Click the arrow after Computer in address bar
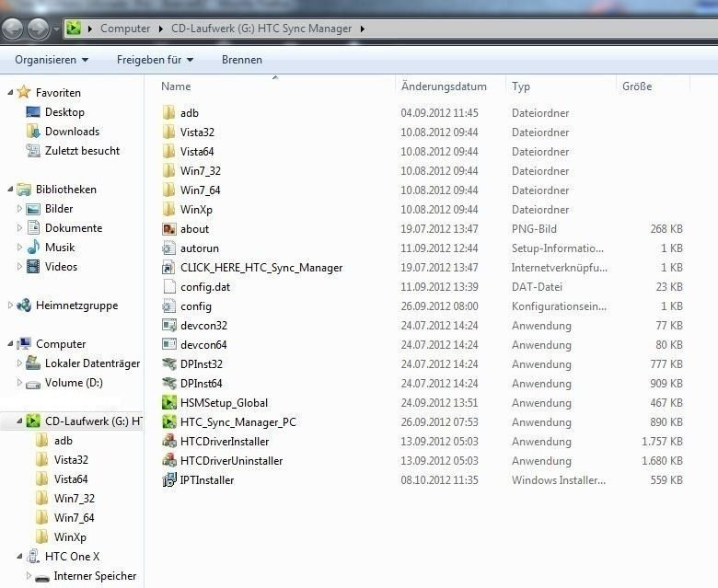The height and width of the screenshot is (588, 718). pyautogui.click(x=161, y=29)
